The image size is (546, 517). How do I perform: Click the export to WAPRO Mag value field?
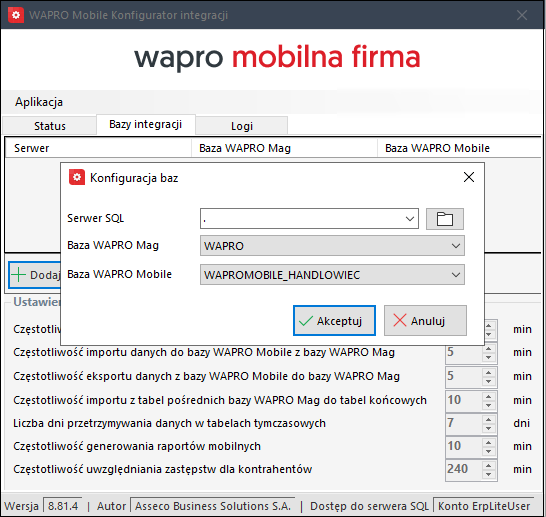[464, 376]
